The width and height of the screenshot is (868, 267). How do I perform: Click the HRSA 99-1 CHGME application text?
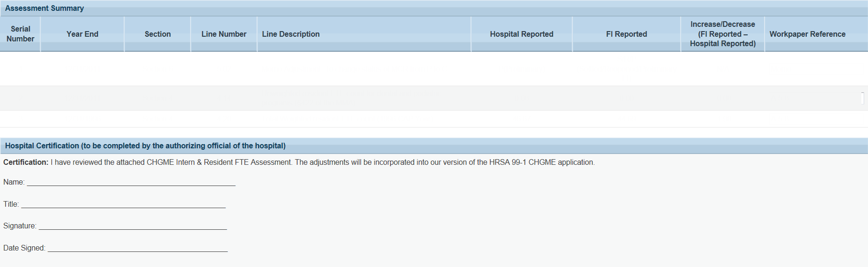click(x=541, y=162)
